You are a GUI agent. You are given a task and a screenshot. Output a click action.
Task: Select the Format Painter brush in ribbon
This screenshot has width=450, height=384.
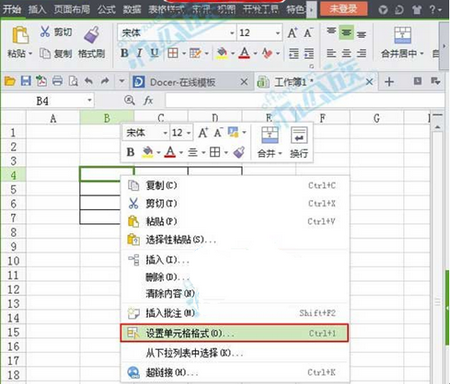point(91,35)
